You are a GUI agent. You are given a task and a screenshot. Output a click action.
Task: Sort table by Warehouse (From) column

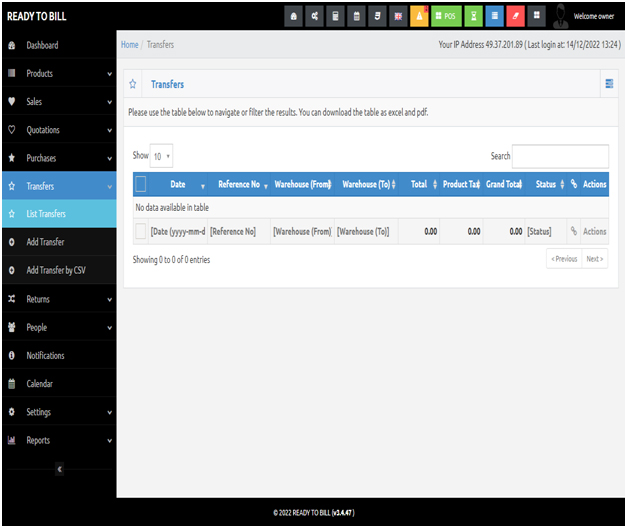pyautogui.click(x=303, y=184)
